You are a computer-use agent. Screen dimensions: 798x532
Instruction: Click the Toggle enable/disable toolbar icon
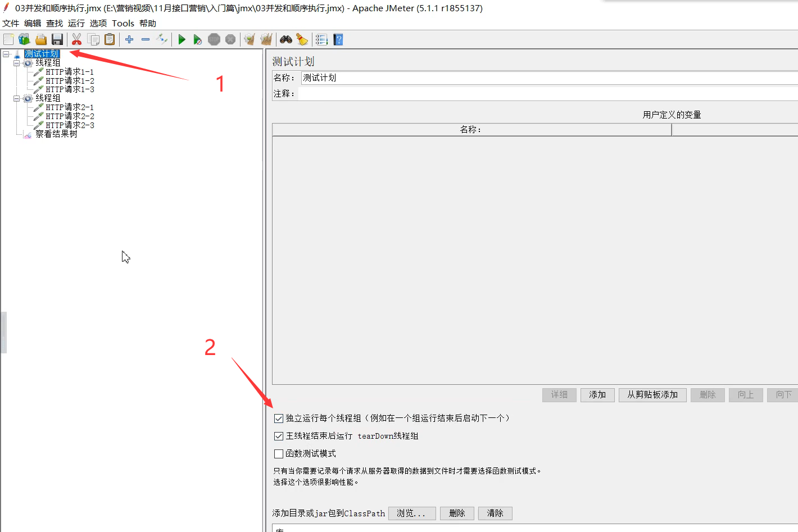pos(162,39)
